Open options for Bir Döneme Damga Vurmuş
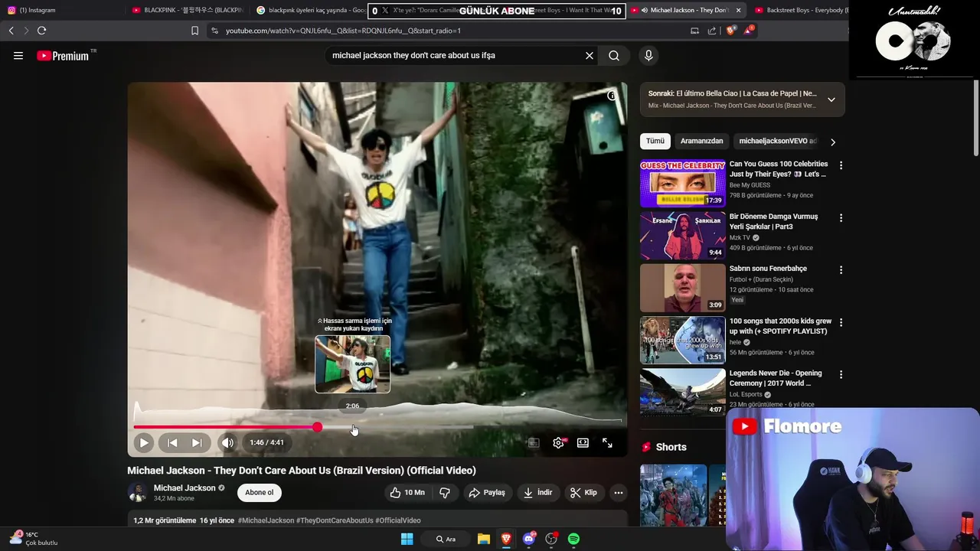The image size is (980, 551). tap(841, 218)
